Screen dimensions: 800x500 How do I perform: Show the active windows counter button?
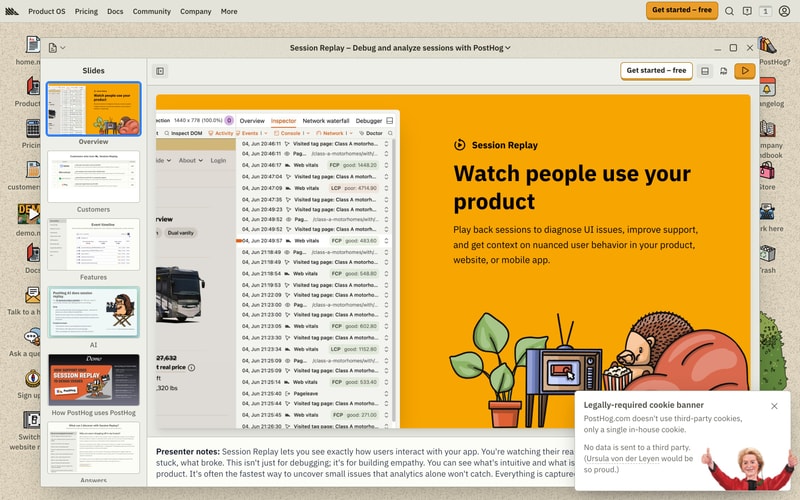(765, 11)
